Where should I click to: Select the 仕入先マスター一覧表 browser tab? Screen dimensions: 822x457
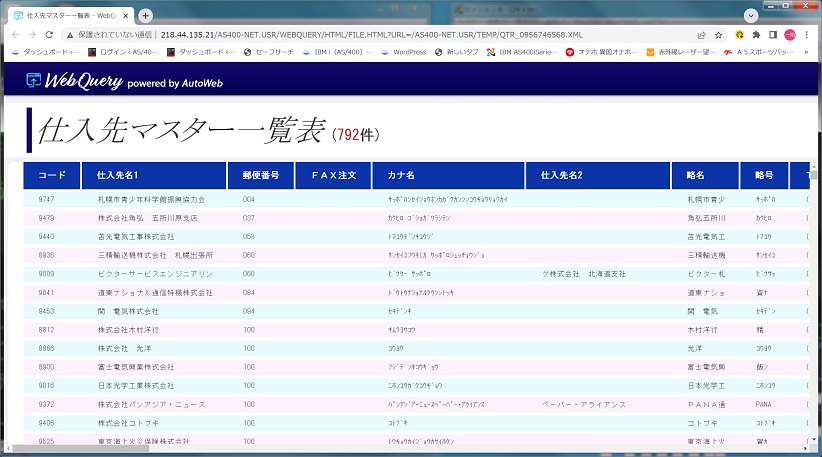[68, 15]
